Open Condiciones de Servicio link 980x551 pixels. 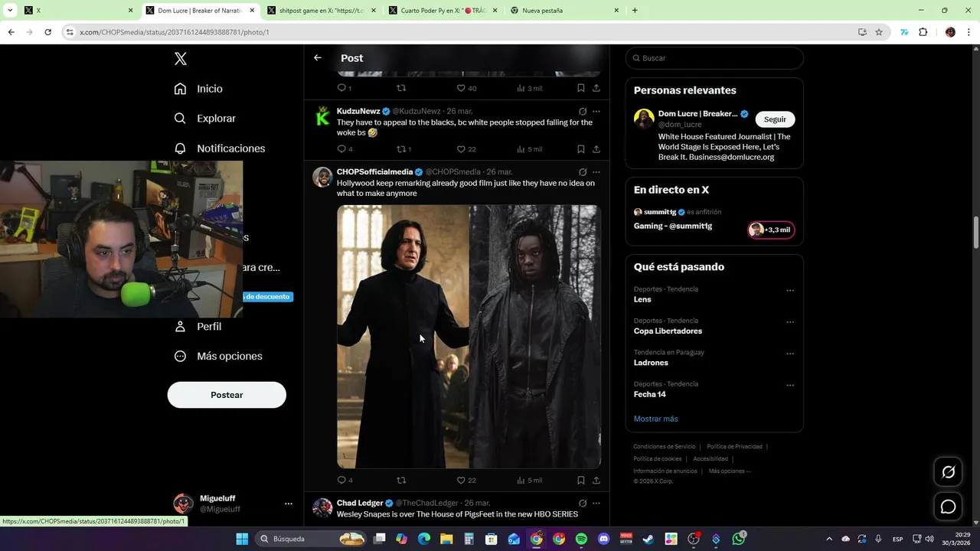click(665, 446)
